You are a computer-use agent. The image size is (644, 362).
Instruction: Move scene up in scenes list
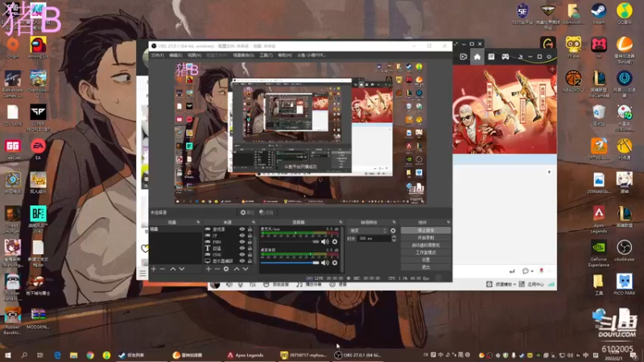tap(173, 269)
